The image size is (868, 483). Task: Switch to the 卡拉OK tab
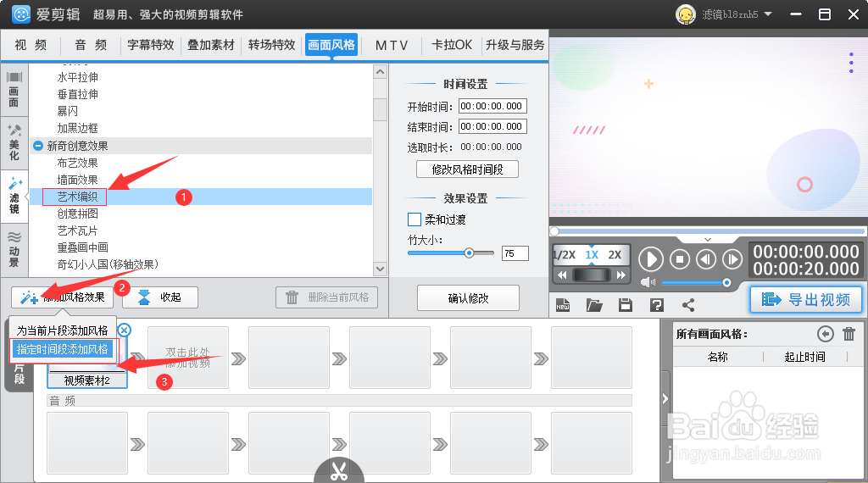[452, 45]
